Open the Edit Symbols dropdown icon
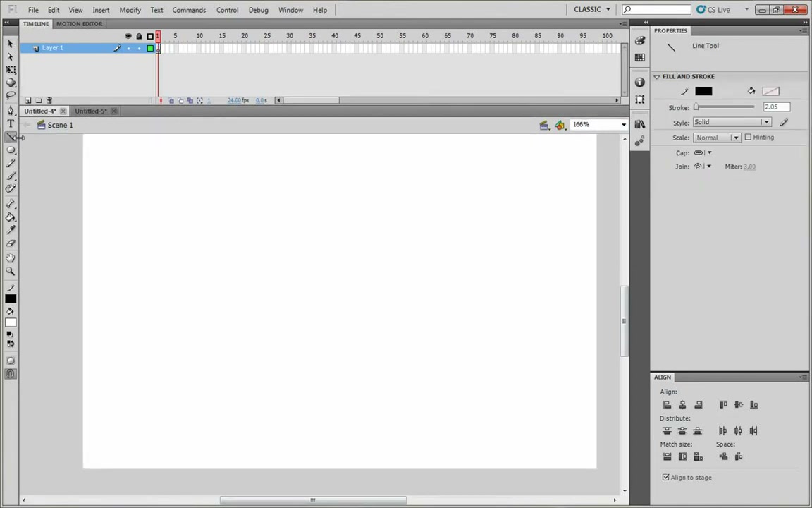This screenshot has width=812, height=508. (560, 125)
